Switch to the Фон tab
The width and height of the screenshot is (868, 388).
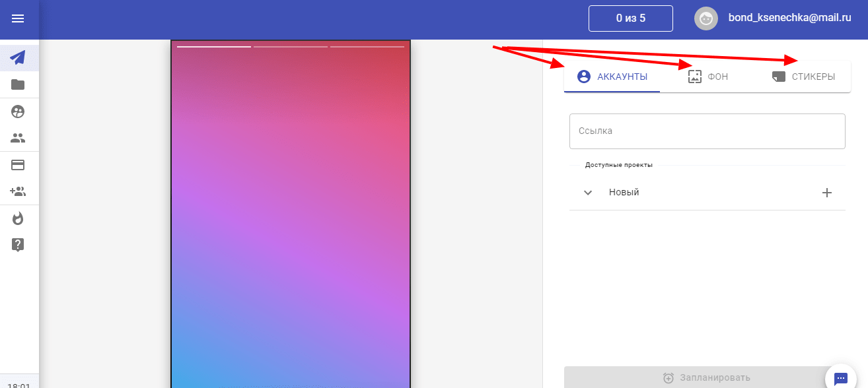[x=708, y=77]
